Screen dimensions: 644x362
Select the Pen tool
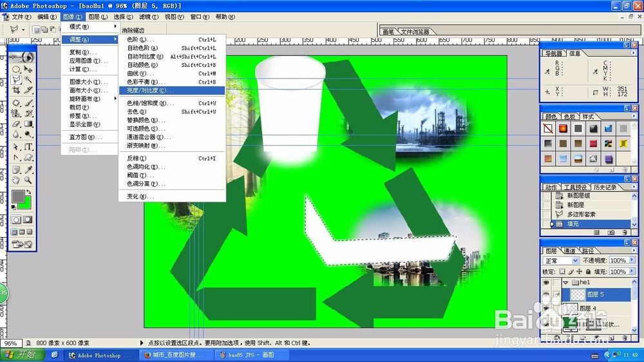(x=16, y=157)
